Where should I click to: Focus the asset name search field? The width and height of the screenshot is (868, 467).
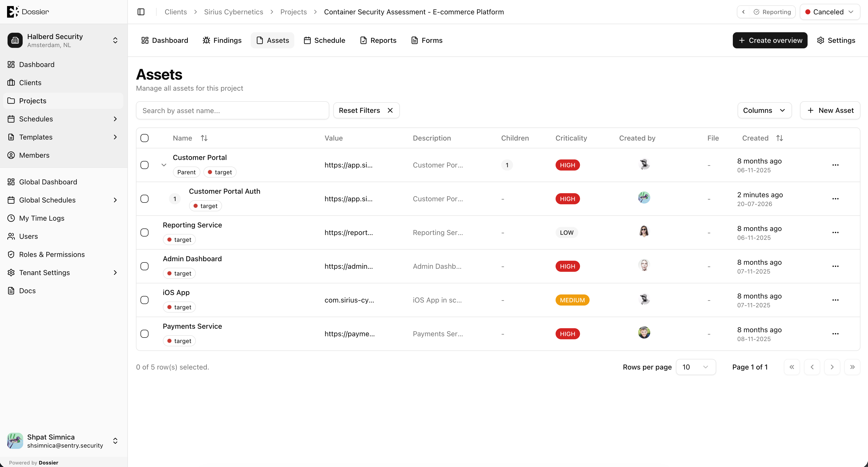point(233,110)
